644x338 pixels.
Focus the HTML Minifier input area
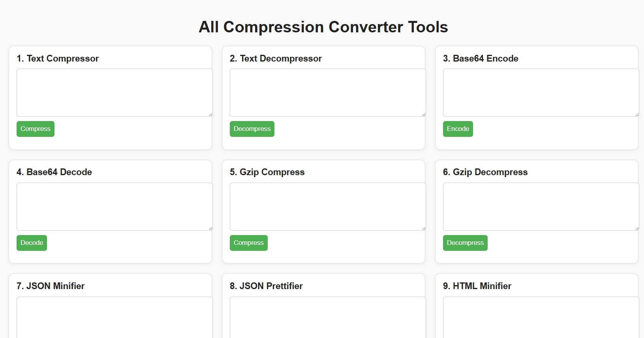click(x=541, y=317)
